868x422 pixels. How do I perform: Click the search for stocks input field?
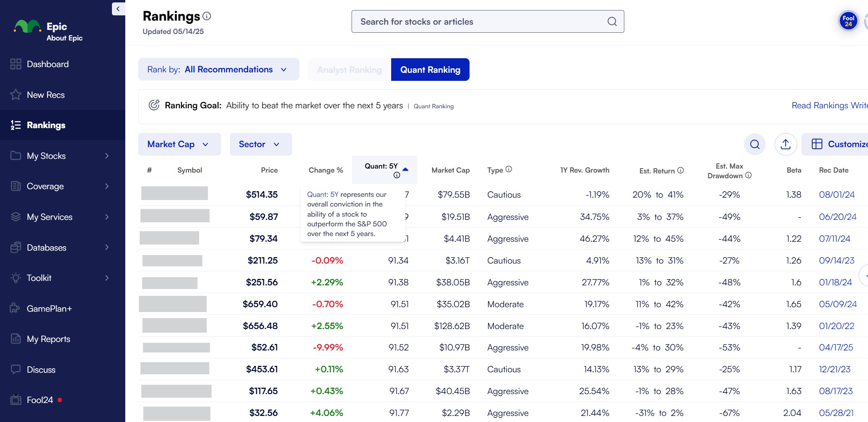tap(481, 22)
